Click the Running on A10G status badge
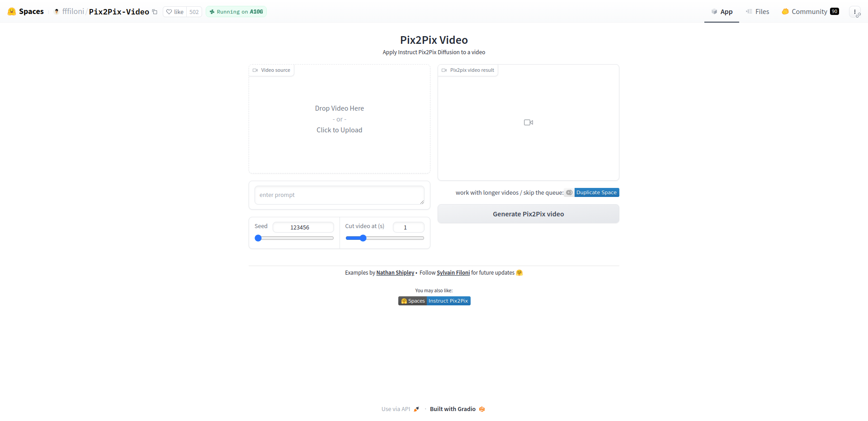 point(236,12)
